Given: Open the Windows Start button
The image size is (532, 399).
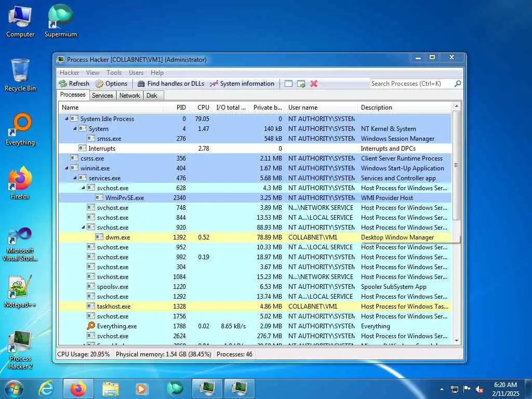Looking at the screenshot, I should pos(13,389).
